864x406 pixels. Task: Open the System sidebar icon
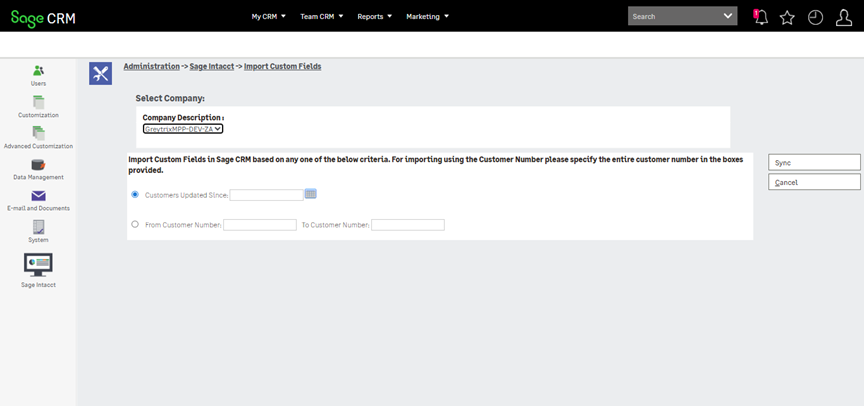[x=38, y=227]
